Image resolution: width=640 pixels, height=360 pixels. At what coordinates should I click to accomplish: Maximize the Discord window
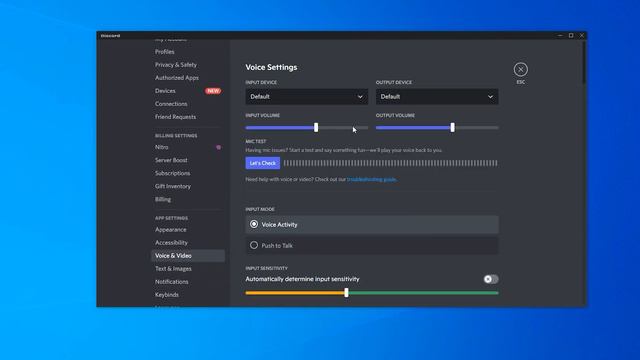click(571, 36)
